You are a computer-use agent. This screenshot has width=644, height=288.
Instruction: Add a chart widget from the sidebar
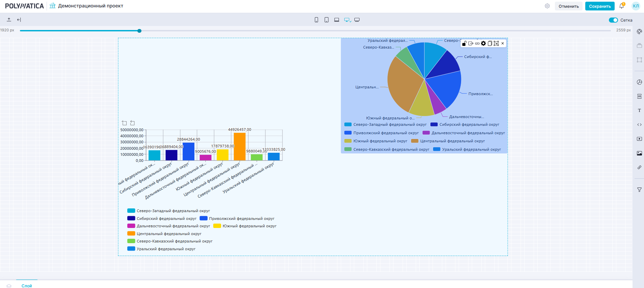click(x=639, y=82)
